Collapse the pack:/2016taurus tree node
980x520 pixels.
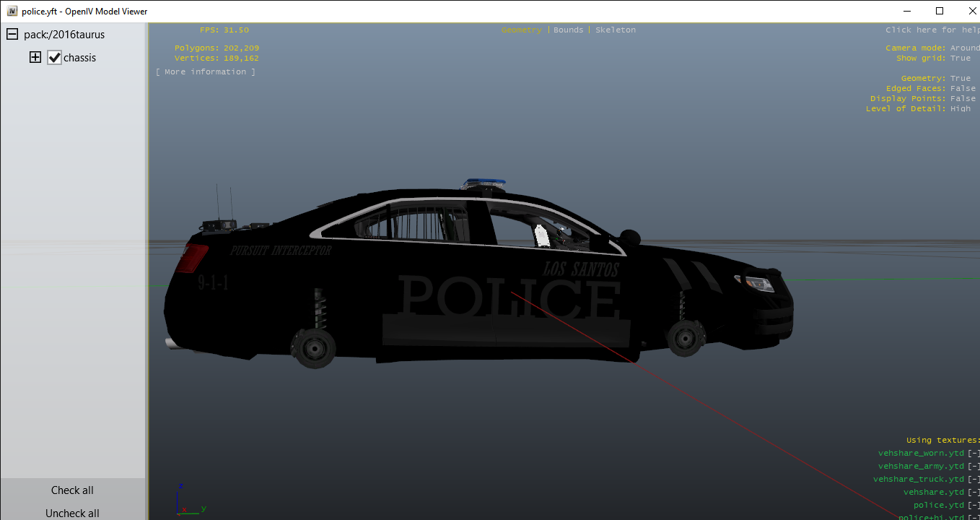click(12, 35)
